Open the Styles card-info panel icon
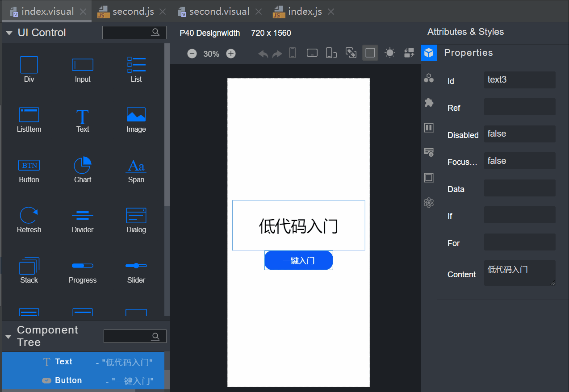Viewport: 569px width, 392px height. [x=429, y=152]
